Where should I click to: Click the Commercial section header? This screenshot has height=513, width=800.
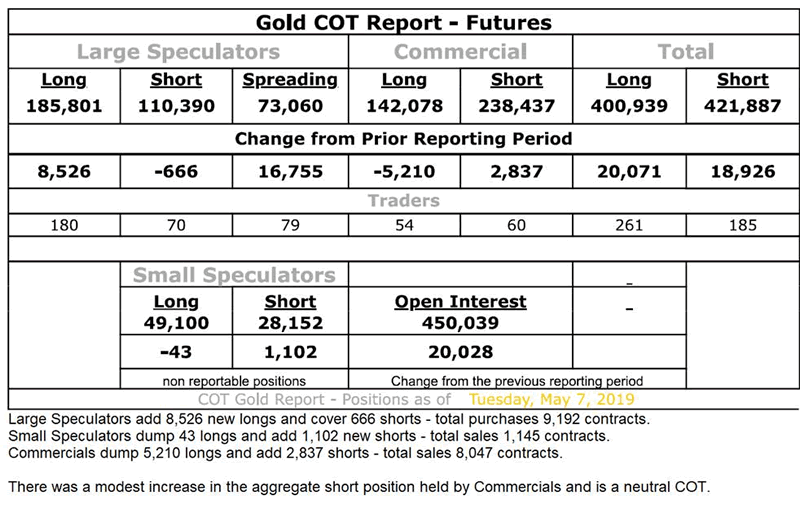coord(460,52)
